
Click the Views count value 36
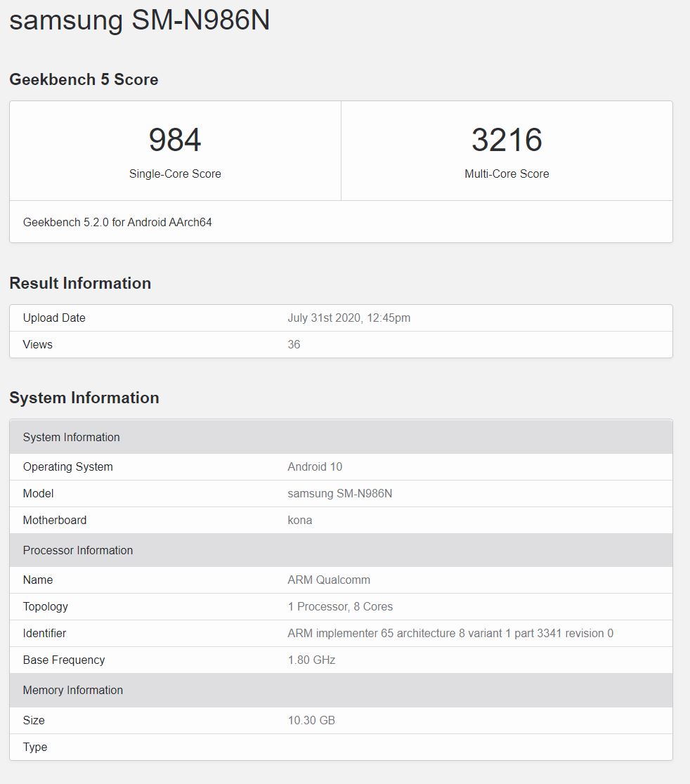(x=294, y=344)
